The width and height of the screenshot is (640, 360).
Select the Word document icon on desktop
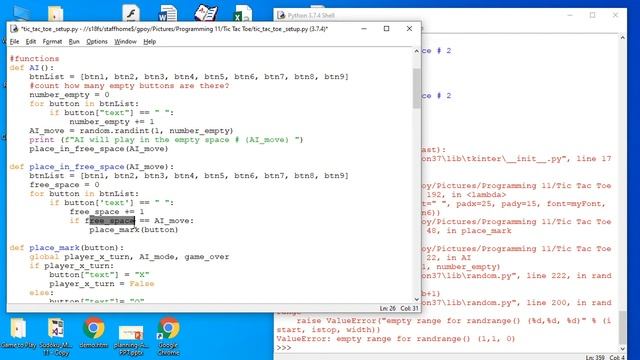(x=168, y=13)
